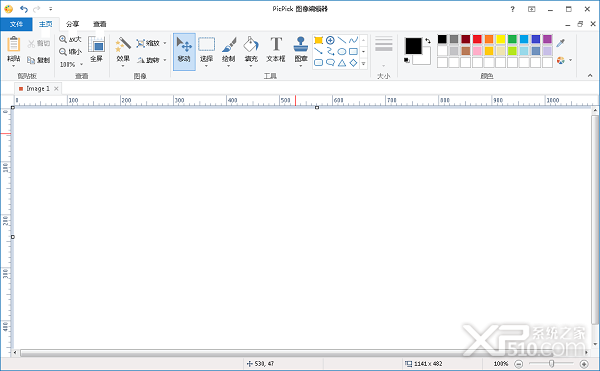This screenshot has height=371, width=600.
Task: Click the Paste (粘贴) clipboard icon
Action: point(13,44)
